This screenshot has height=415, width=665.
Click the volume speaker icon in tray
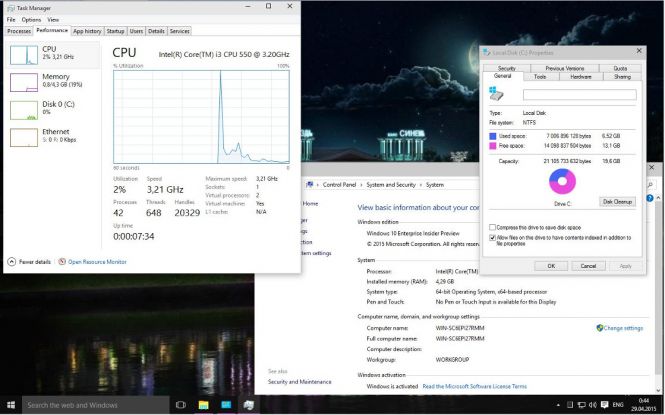pyautogui.click(x=593, y=405)
